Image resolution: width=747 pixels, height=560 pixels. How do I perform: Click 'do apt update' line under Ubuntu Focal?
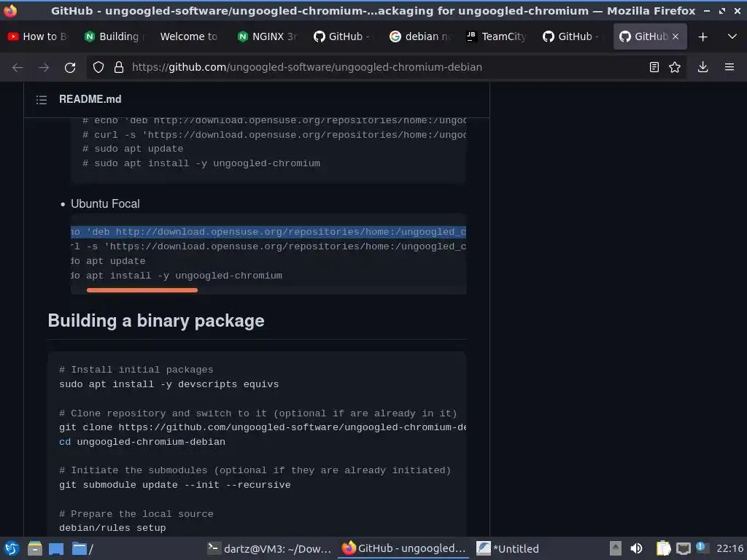108,261
